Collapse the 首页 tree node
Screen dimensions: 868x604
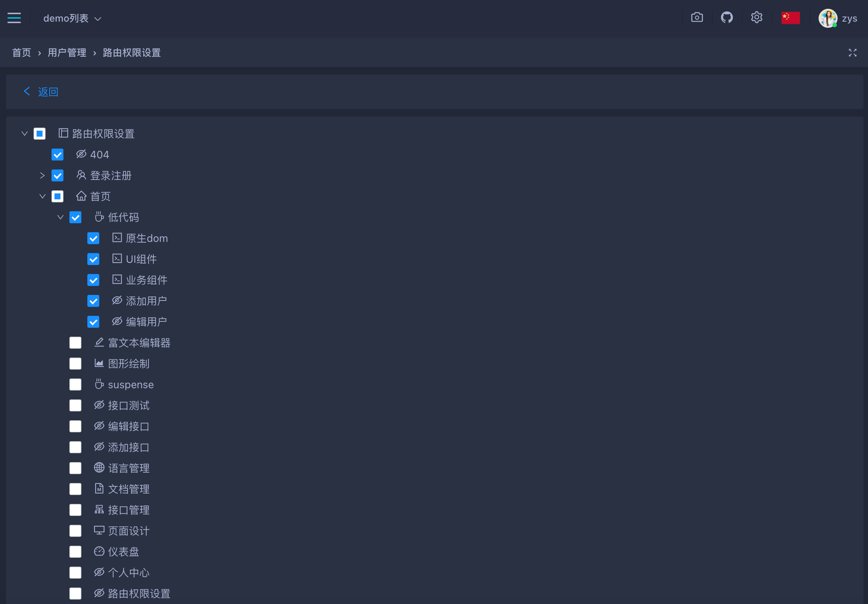(42, 196)
